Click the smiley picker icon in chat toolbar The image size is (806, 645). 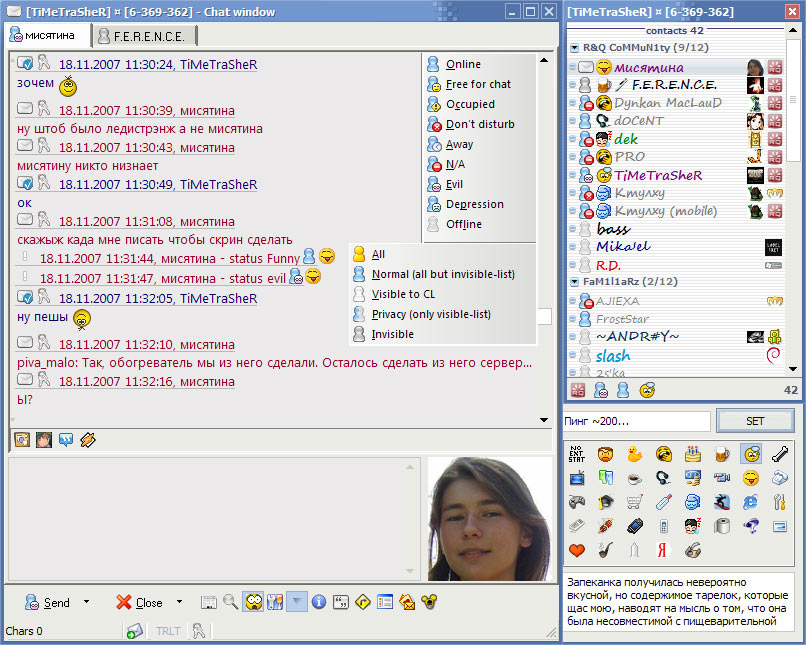tap(254, 602)
